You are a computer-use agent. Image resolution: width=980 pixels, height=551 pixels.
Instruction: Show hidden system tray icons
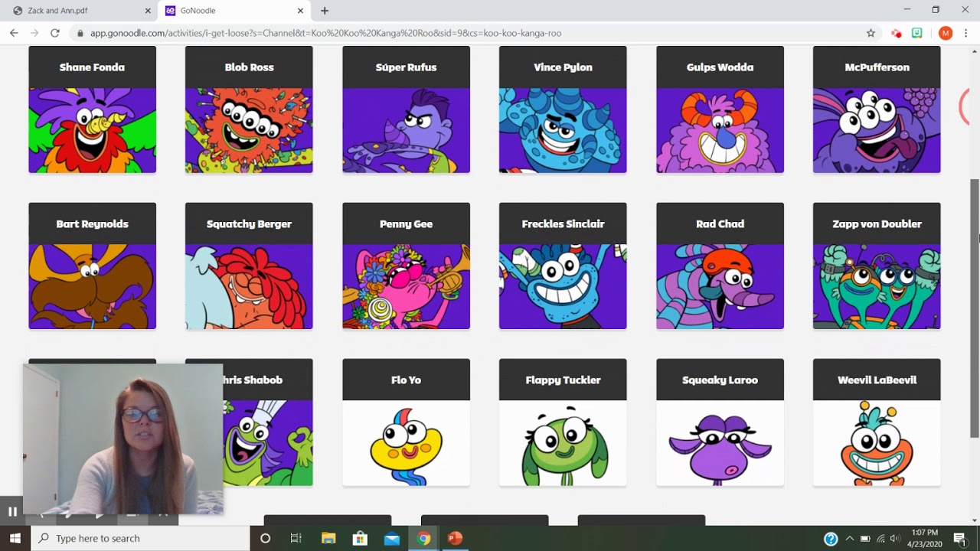[849, 539]
